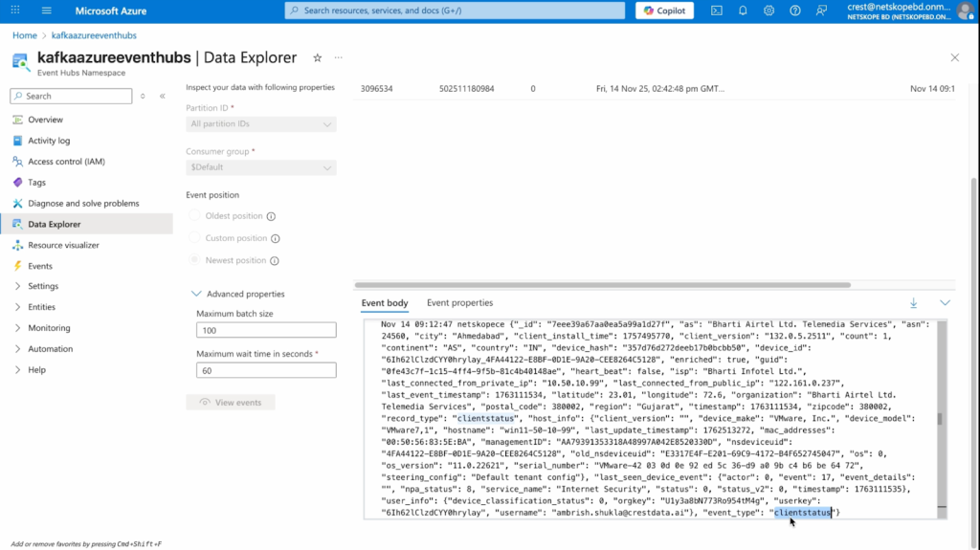This screenshot has height=550, width=980.
Task: Show info for Custom position
Action: click(276, 238)
